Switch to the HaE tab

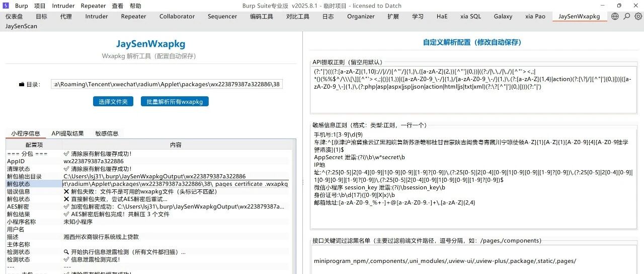pos(442,16)
